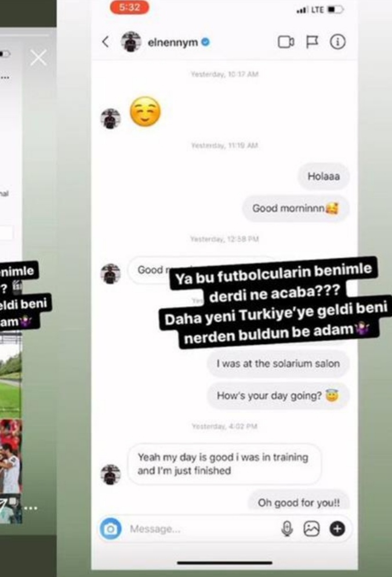Tap the plus icon in message bar
The image size is (392, 577).
tap(337, 529)
